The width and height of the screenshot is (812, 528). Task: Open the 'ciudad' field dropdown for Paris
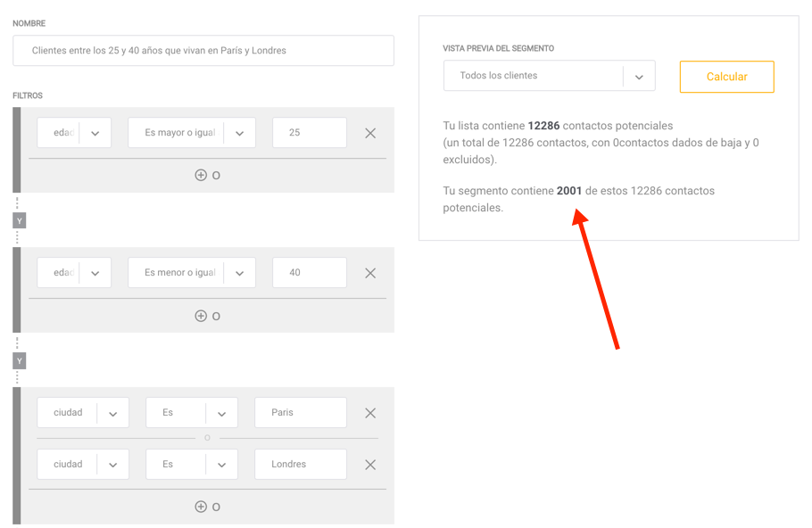pyautogui.click(x=83, y=413)
